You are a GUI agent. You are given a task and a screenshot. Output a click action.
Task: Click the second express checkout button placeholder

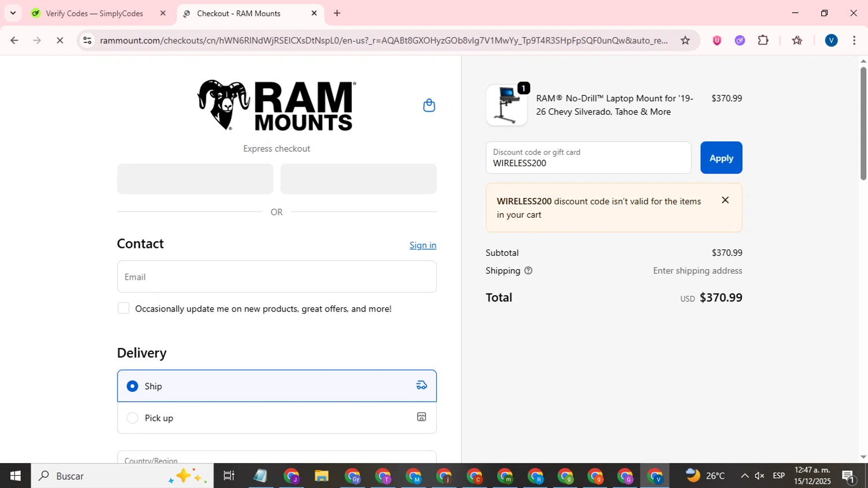[x=358, y=179]
